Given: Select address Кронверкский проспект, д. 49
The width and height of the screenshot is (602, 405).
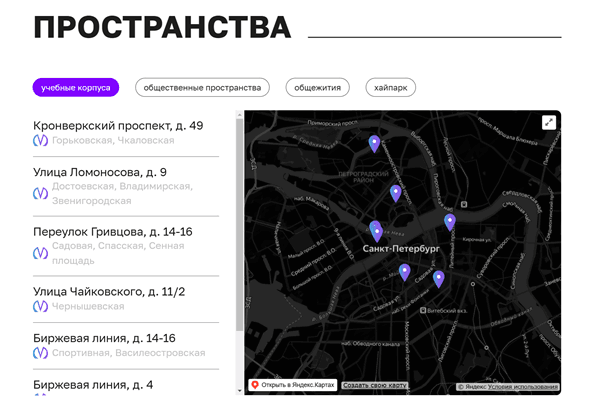Looking at the screenshot, I should click(x=118, y=126).
